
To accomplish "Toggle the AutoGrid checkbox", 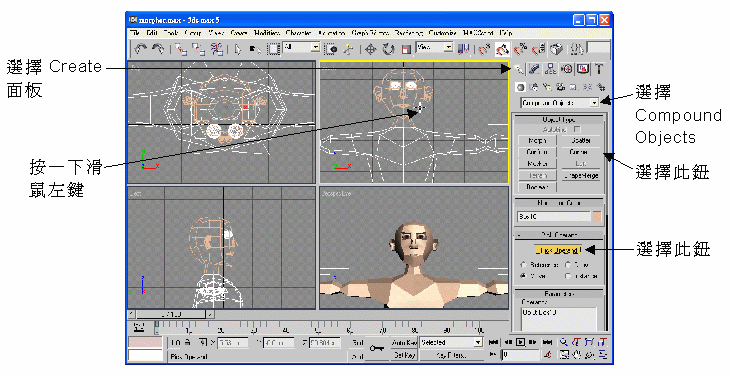I will (577, 129).
